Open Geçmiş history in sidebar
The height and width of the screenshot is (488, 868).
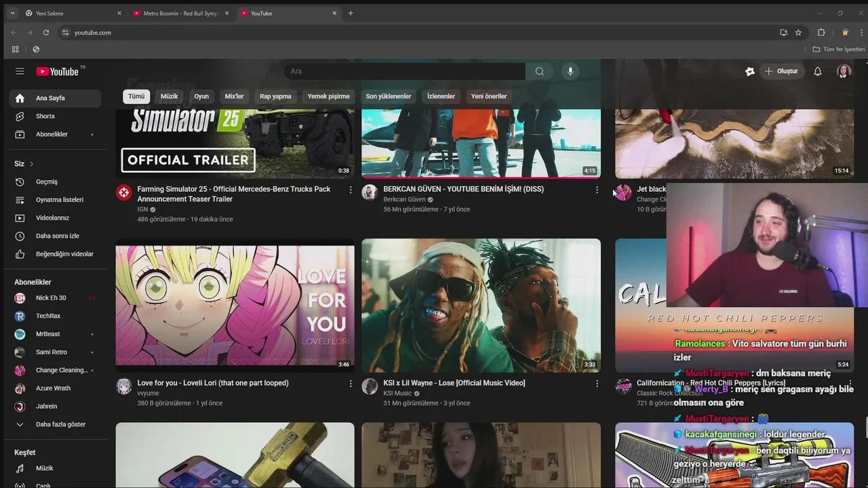click(55, 182)
